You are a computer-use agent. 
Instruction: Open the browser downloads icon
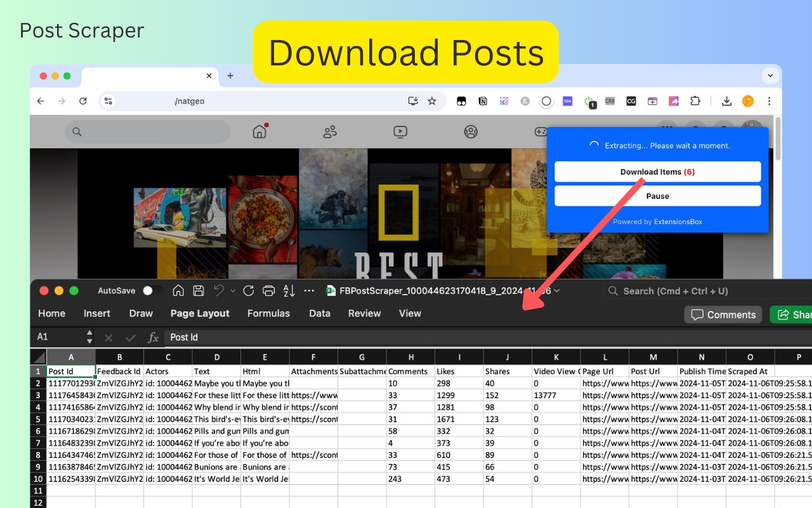[727, 101]
